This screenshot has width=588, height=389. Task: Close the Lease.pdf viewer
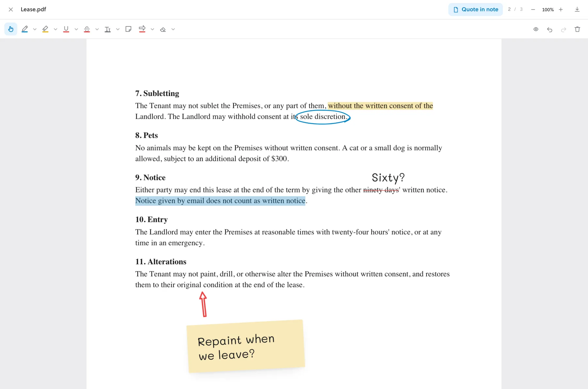(11, 9)
